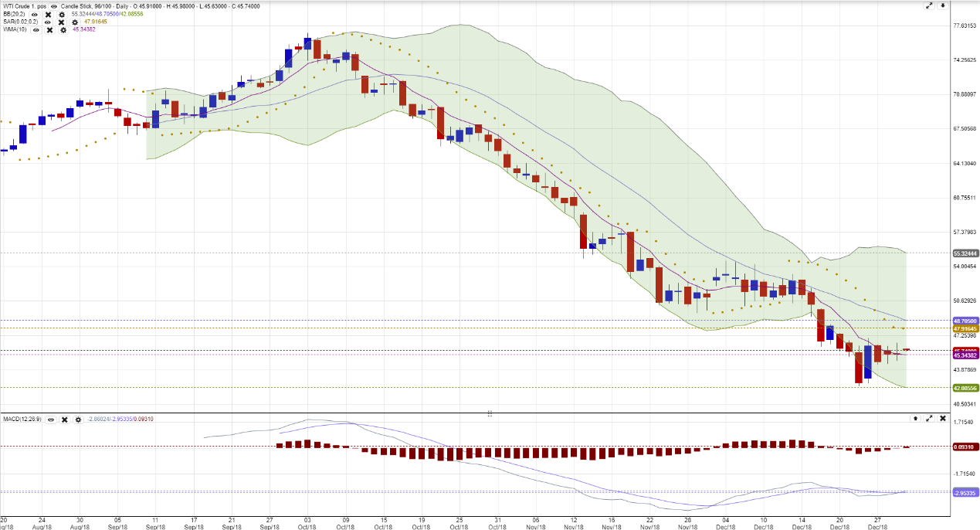The image size is (980, 530).
Task: Expand the MACD panel to full size
Action: pos(929,418)
